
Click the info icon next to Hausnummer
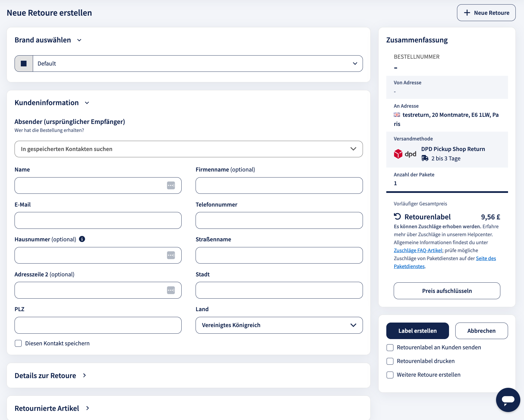pos(82,239)
